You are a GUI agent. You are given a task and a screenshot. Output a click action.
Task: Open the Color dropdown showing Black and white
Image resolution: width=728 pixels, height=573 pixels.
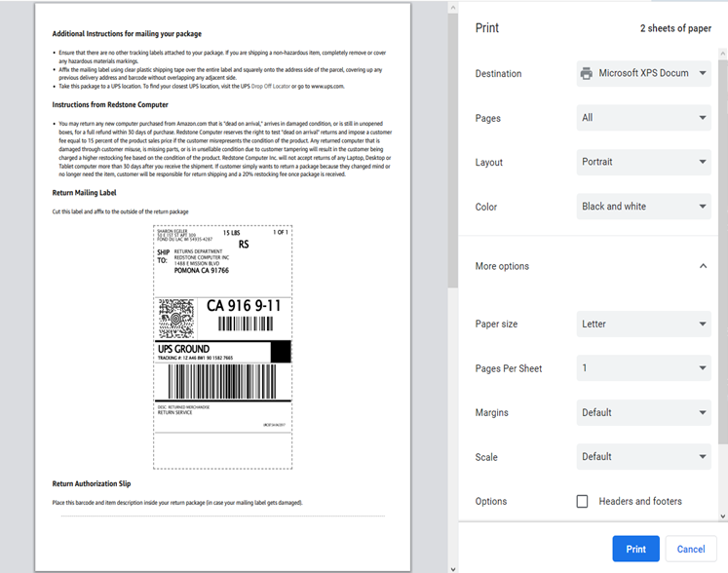point(643,207)
